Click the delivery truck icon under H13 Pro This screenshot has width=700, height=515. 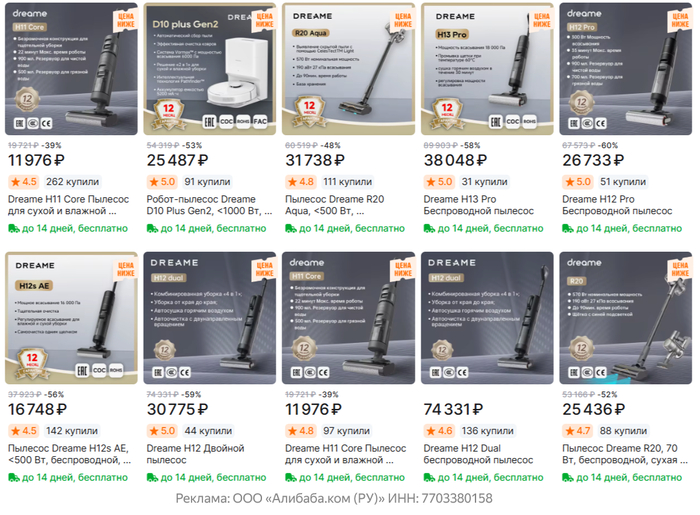[429, 228]
